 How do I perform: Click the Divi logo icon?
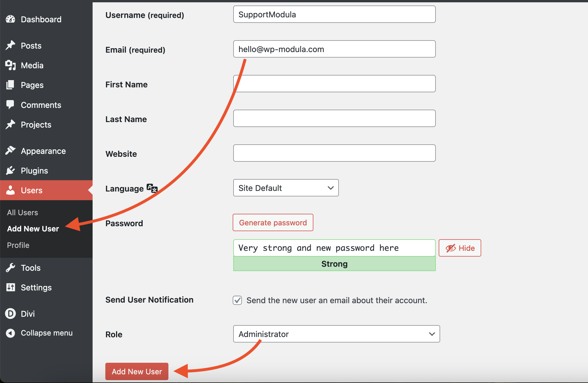click(10, 314)
